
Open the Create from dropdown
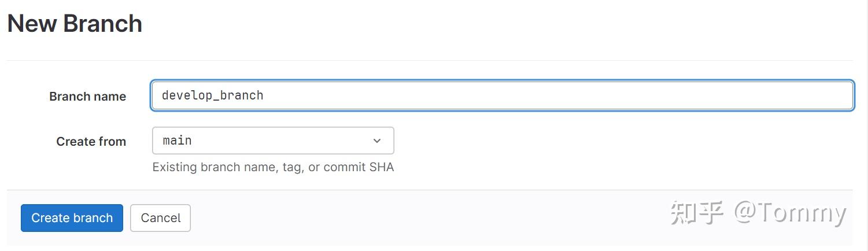pyautogui.click(x=273, y=141)
